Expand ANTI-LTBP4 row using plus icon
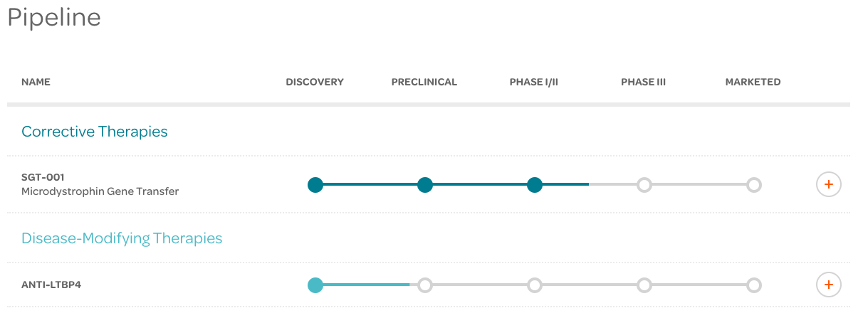This screenshot has width=868, height=318. coord(828,285)
